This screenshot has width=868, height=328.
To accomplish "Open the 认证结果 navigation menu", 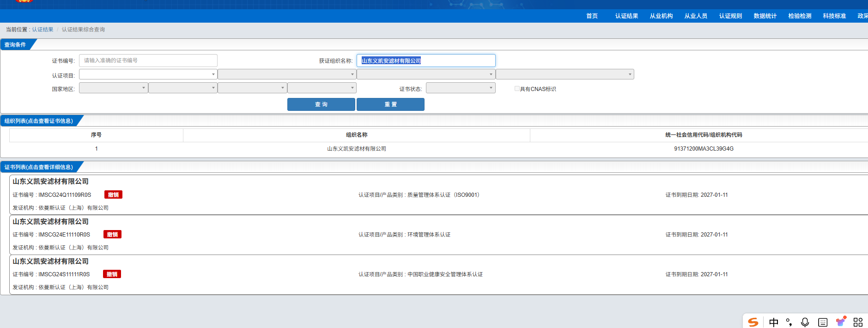I will click(626, 16).
